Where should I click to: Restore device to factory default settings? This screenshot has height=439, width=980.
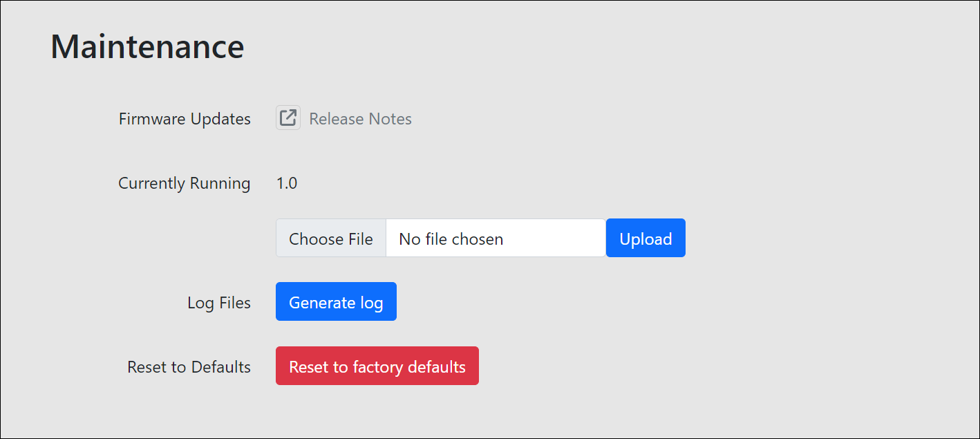[377, 366]
